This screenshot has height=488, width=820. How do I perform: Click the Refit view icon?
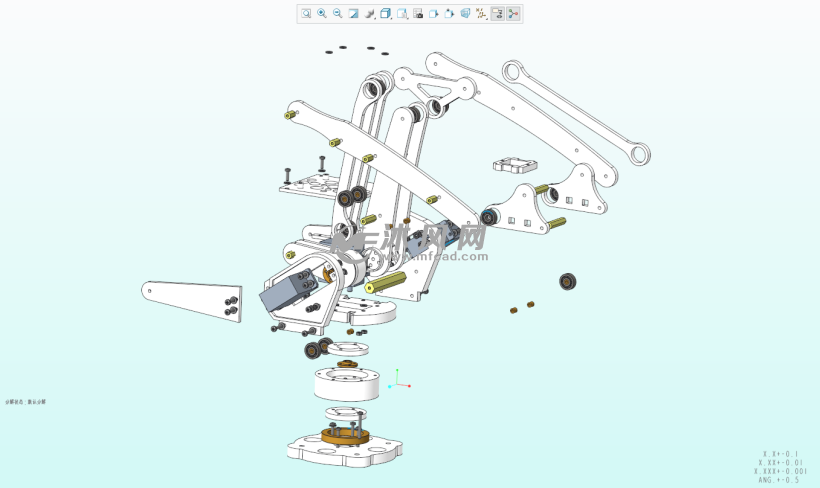(x=306, y=14)
